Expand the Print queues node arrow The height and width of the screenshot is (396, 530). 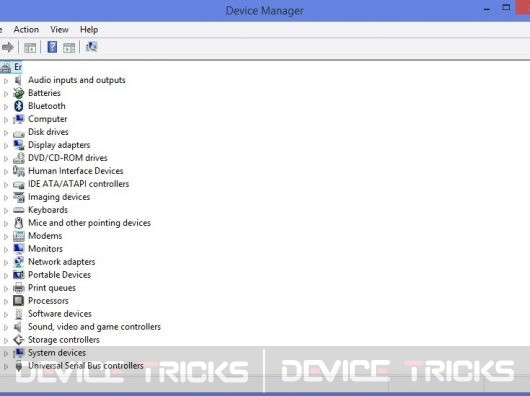6,289
